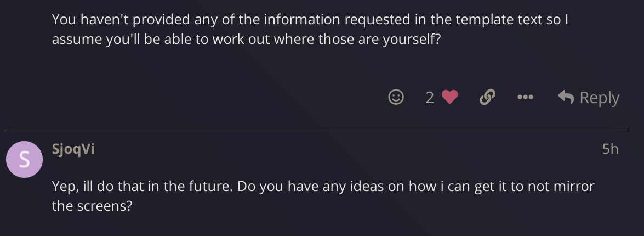Click the line starting "assume you'll be able"
Image resolution: width=644 pixels, height=236 pixels.
(x=246, y=40)
